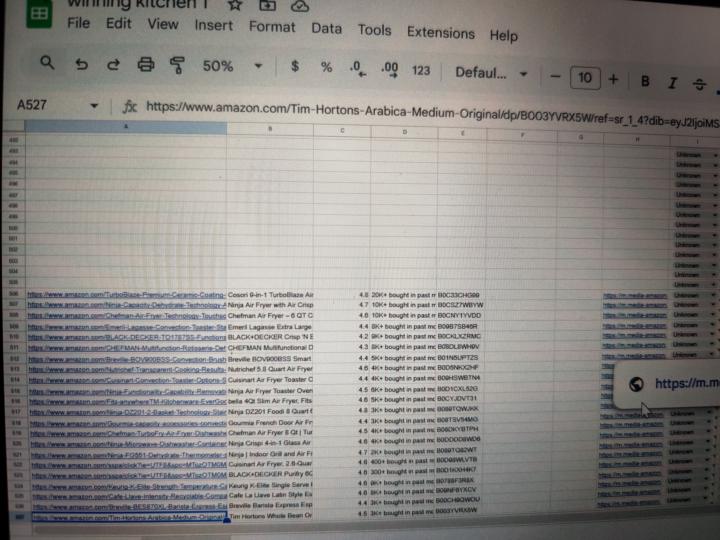Format as percent
The image size is (720, 540).
(326, 68)
